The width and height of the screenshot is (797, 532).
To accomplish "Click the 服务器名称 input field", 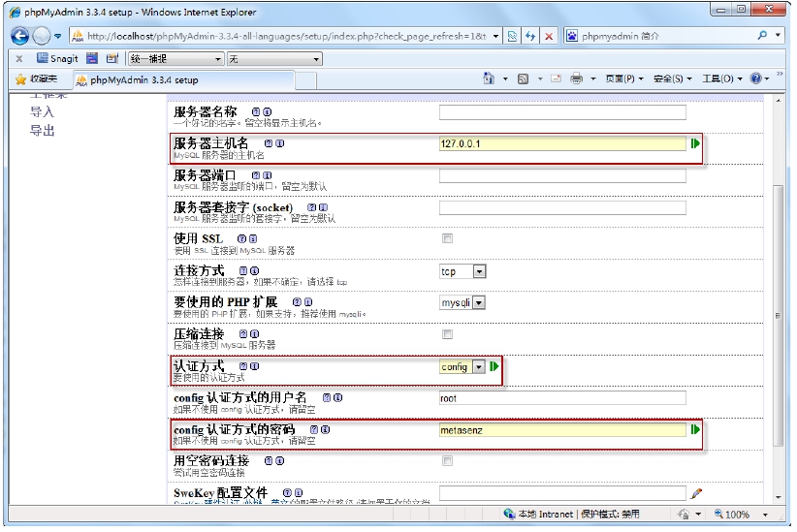I will (x=562, y=112).
